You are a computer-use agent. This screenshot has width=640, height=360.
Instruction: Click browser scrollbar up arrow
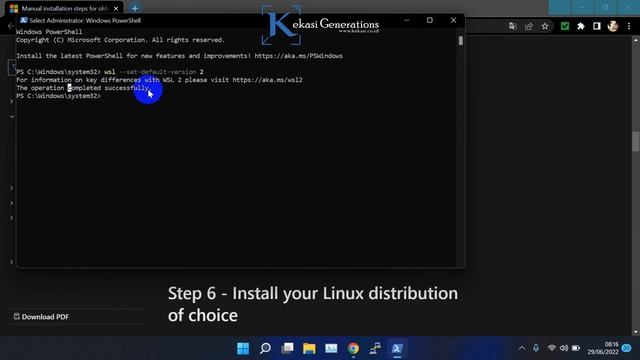coord(636,40)
